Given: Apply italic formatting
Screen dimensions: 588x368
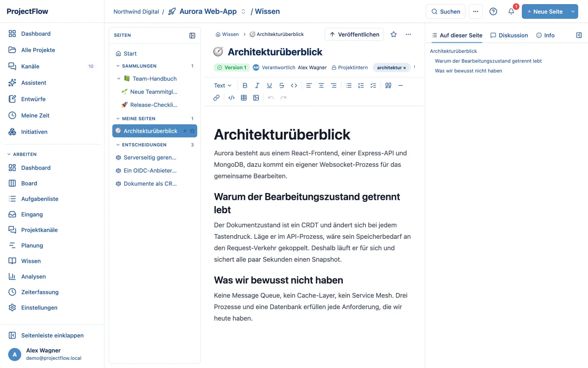Looking at the screenshot, I should pyautogui.click(x=257, y=85).
